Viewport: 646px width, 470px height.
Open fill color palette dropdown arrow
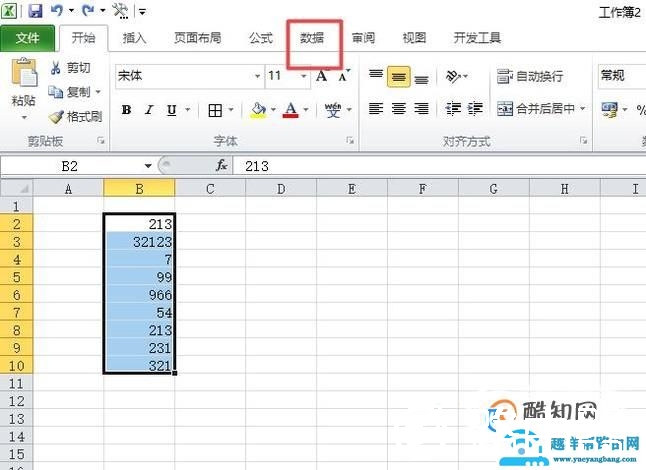pyautogui.click(x=273, y=110)
